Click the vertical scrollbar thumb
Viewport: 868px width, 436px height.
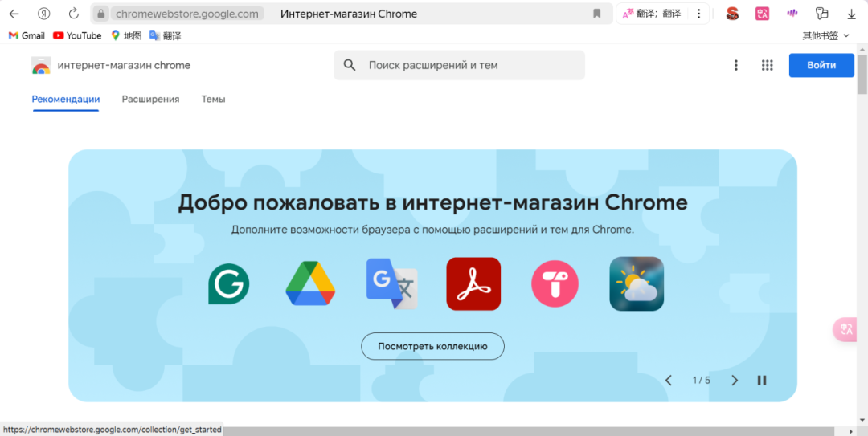pos(862,74)
